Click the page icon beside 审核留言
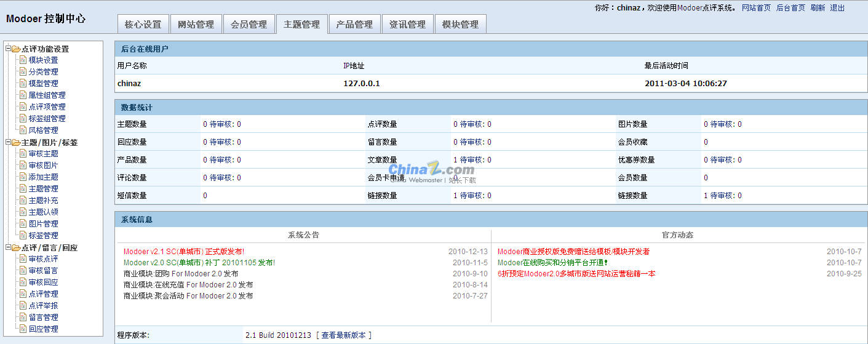Image resolution: width=868 pixels, height=344 pixels. tap(23, 271)
